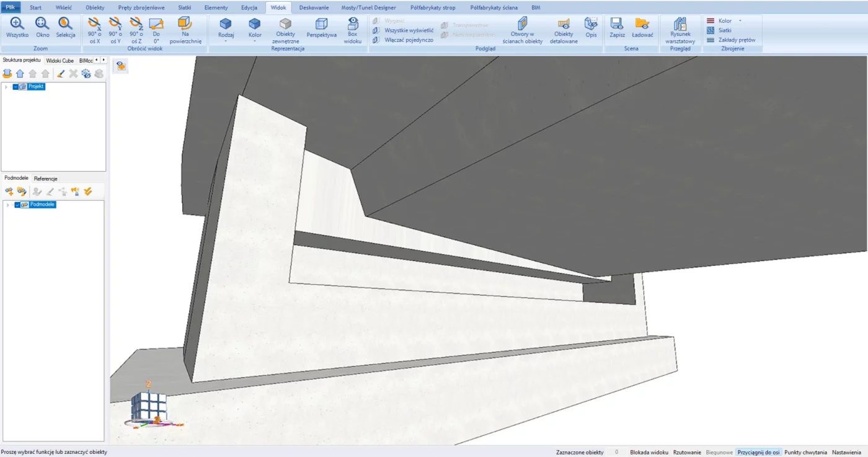Save the scene with Zapisz
The image size is (868, 457).
click(x=617, y=28)
